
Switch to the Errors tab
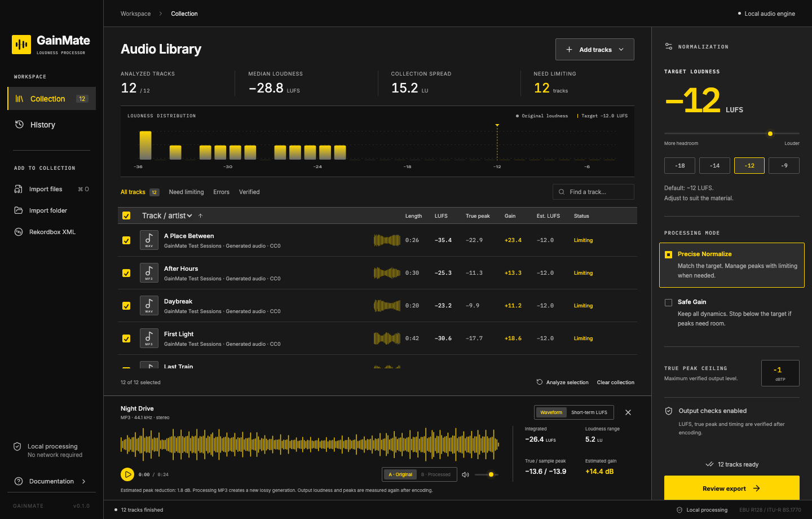coord(222,192)
